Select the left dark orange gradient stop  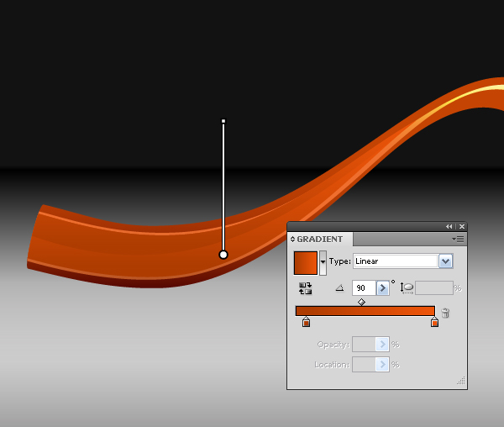[x=306, y=322]
